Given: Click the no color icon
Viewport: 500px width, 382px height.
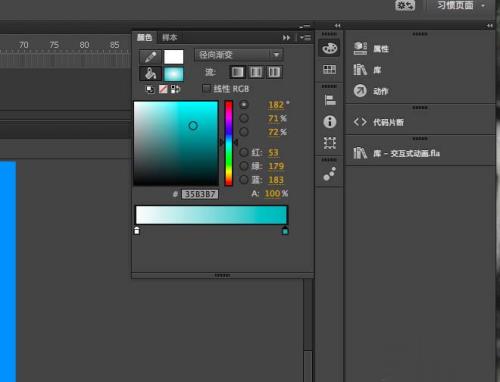Looking at the screenshot, I should coord(163,89).
